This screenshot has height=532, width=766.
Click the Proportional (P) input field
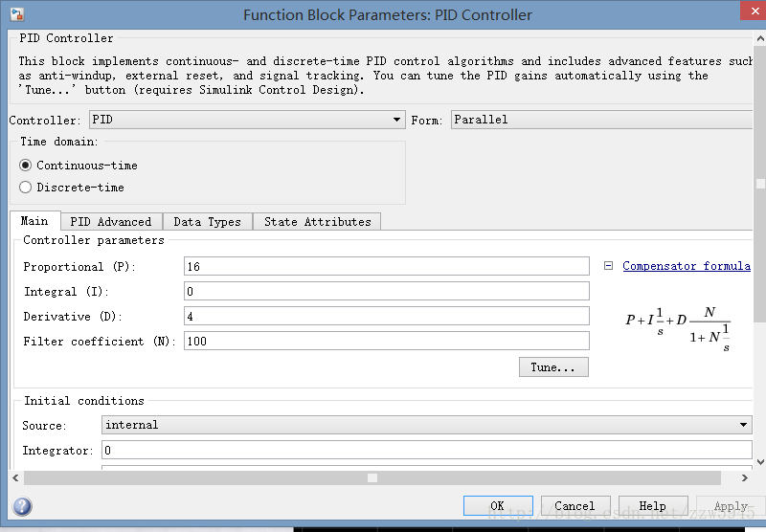click(387, 267)
